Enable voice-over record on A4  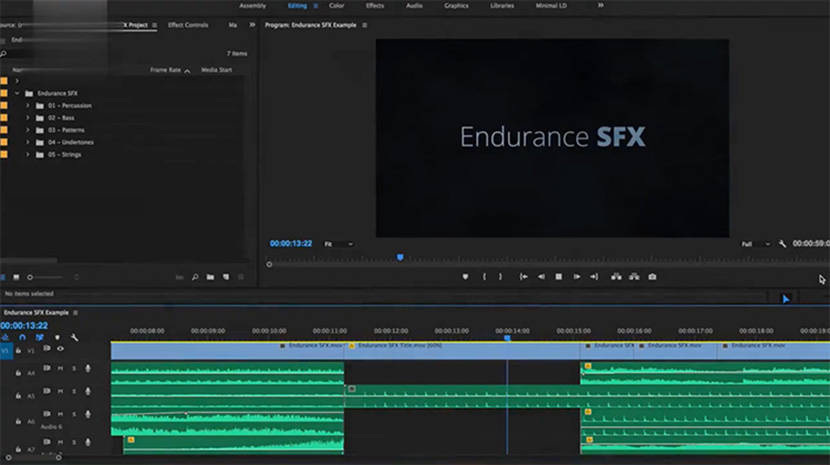[88, 368]
